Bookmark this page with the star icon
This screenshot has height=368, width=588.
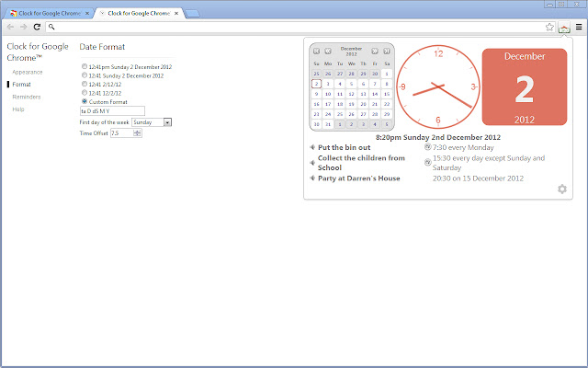pyautogui.click(x=549, y=27)
